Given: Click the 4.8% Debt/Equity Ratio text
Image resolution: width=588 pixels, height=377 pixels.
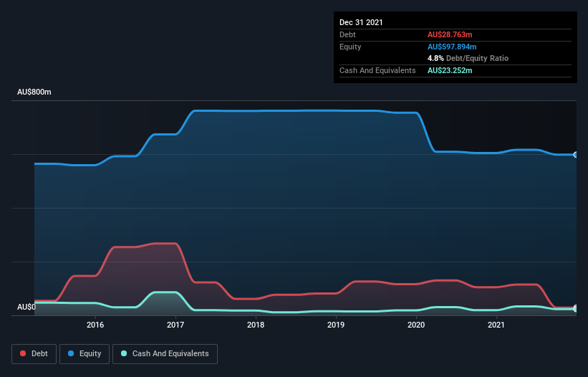Looking at the screenshot, I should [468, 58].
